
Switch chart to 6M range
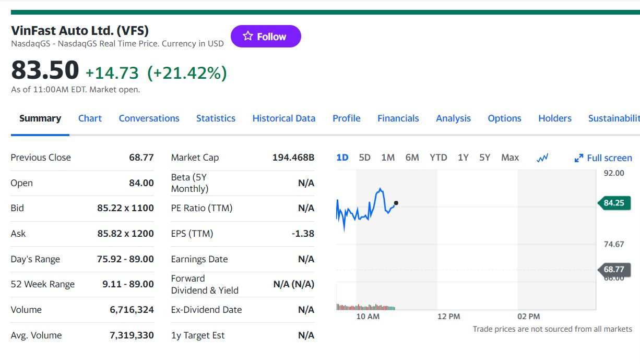(412, 157)
